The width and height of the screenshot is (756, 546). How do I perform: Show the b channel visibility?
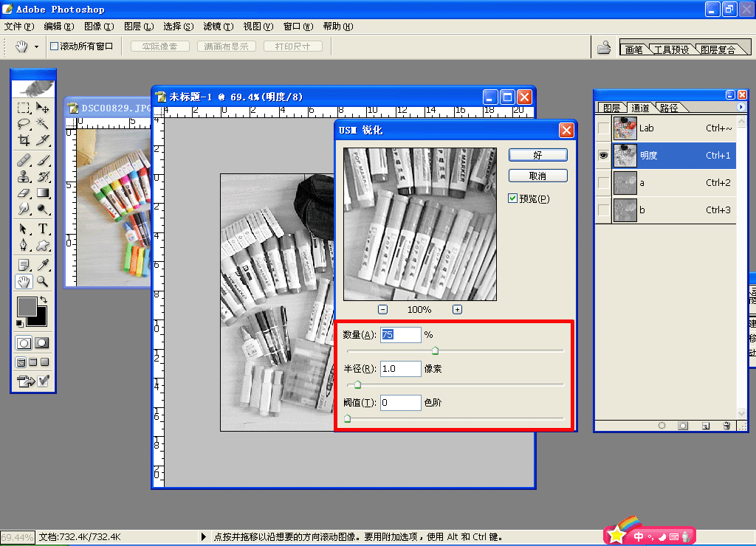coord(603,210)
